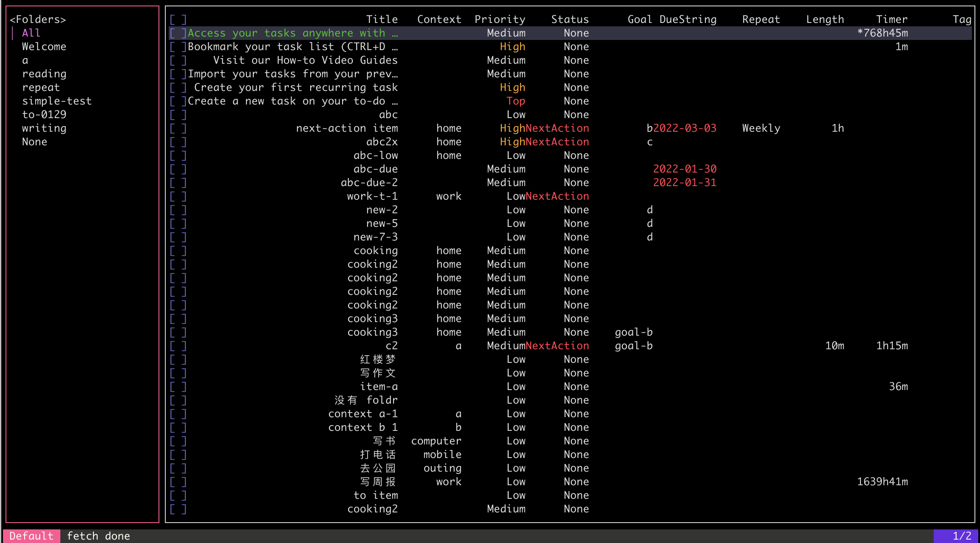Viewport: 980px width, 543px height.
Task: Select the 'Welcome' folder
Action: pyautogui.click(x=44, y=47)
